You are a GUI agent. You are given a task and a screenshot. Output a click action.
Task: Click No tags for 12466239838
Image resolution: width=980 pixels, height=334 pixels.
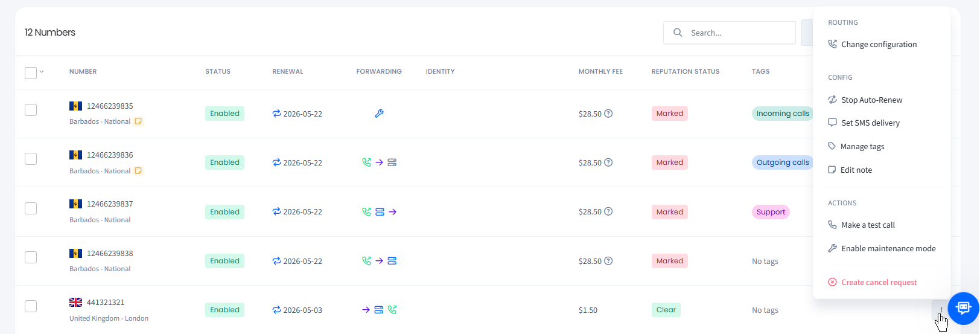pyautogui.click(x=765, y=262)
